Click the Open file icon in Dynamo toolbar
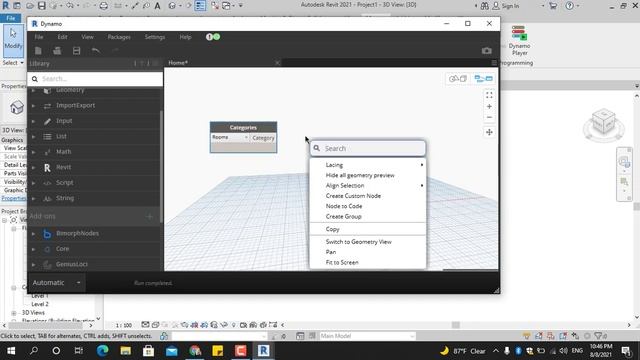This screenshot has width=640, height=360. click(57, 51)
